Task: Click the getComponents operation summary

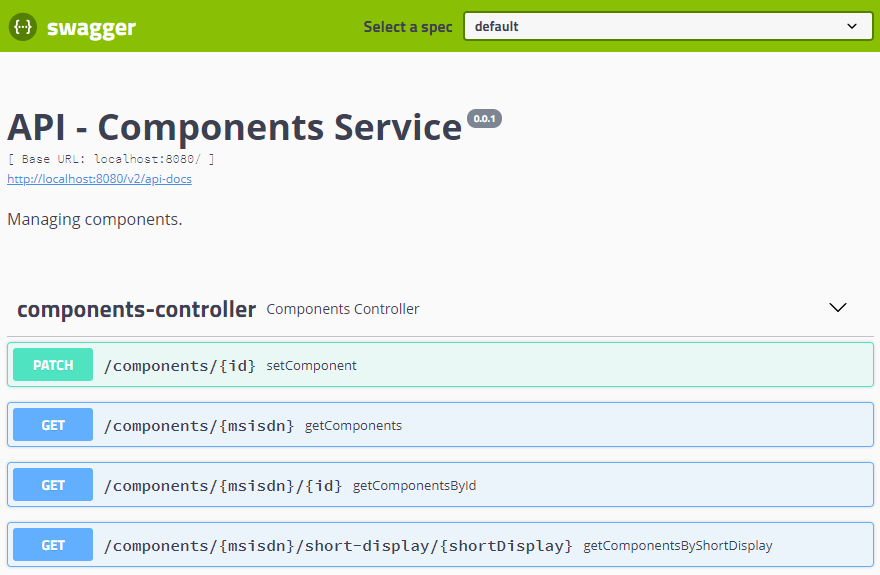Action: click(x=353, y=426)
